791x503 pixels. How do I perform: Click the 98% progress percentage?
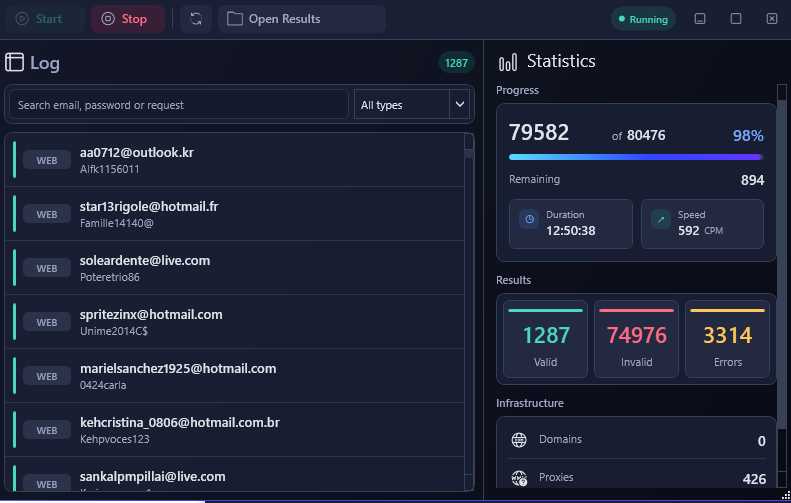[748, 135]
